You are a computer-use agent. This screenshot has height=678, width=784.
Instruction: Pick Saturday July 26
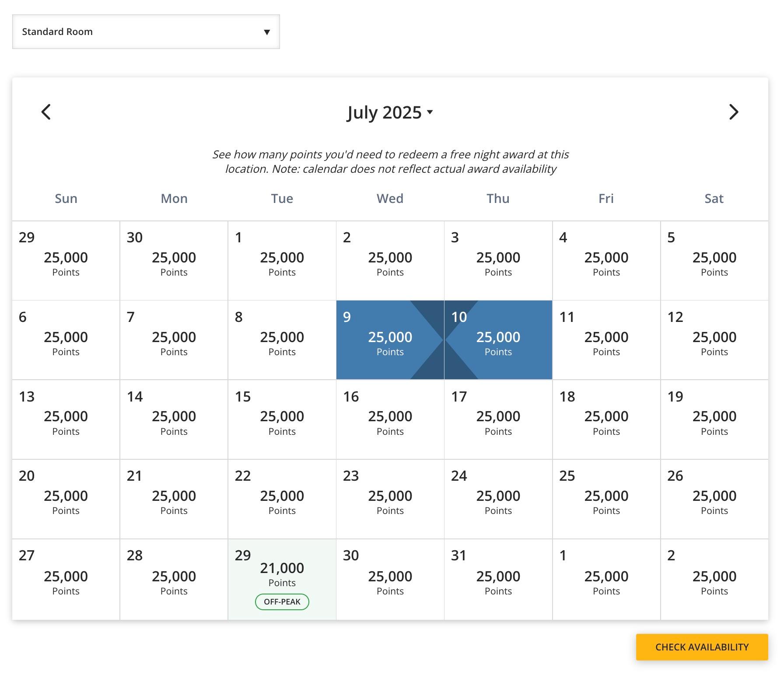(714, 499)
